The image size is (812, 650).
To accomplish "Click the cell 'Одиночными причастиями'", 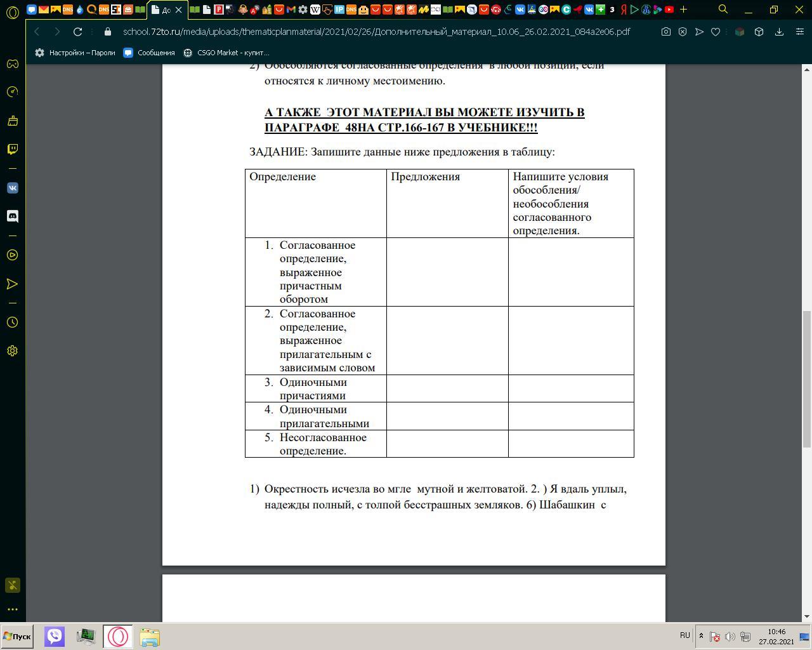I will point(315,388).
